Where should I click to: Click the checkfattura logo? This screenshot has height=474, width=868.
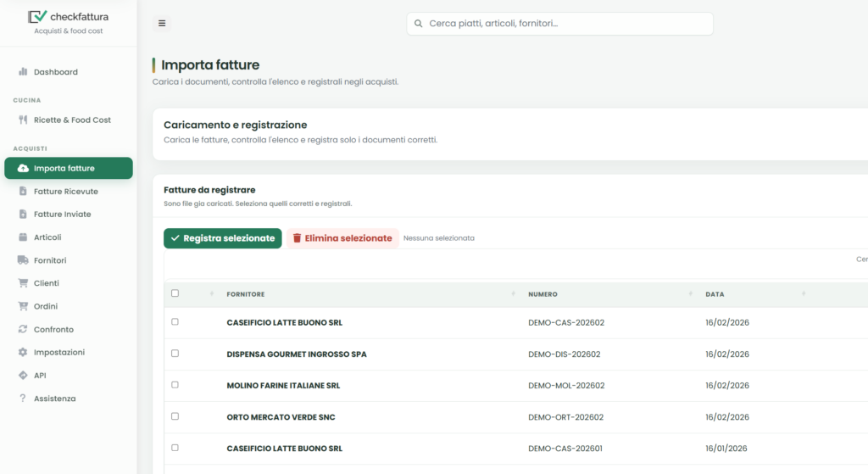point(68,17)
